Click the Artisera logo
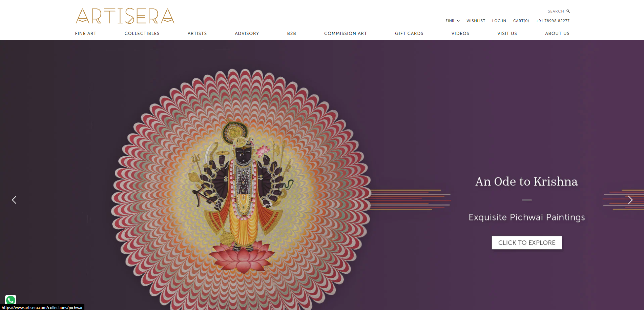Viewport: 644px width, 310px height. 125,16
